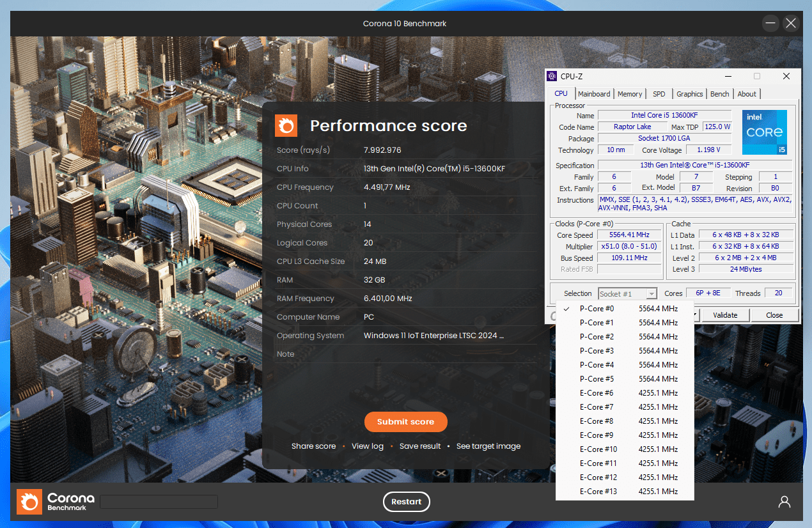Click the Bus Speed field 109.11 MHz
The height and width of the screenshot is (528, 812).
pyautogui.click(x=629, y=258)
